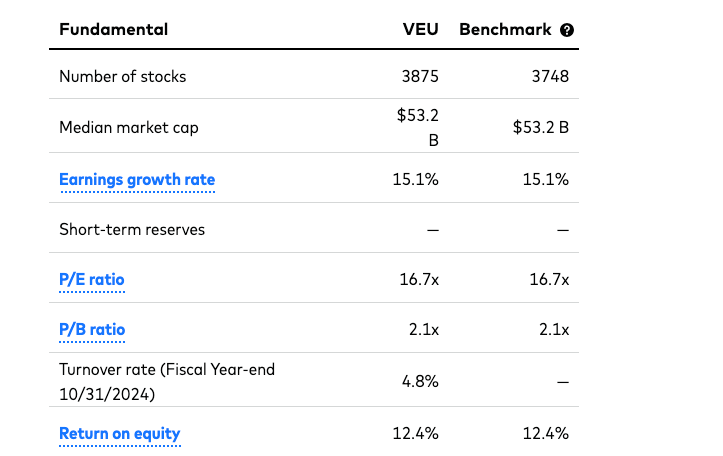Click the Fundamental column header
This screenshot has width=723, height=456.
click(113, 29)
